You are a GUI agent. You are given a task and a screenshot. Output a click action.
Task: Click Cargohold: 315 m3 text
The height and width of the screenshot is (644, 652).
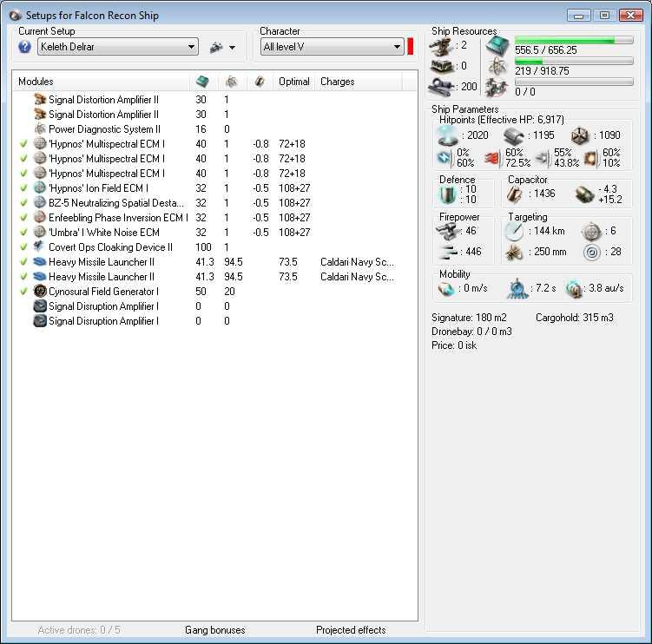click(x=574, y=318)
